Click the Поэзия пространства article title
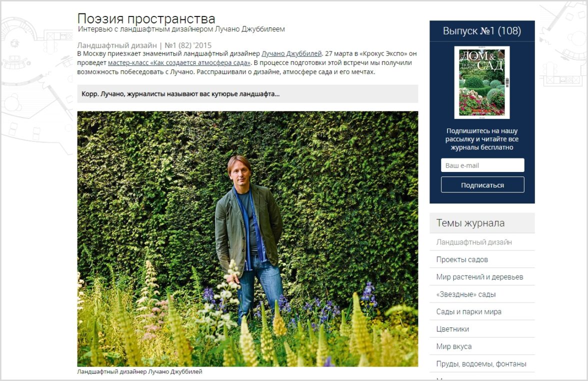This screenshot has height=381, width=588. point(146,18)
